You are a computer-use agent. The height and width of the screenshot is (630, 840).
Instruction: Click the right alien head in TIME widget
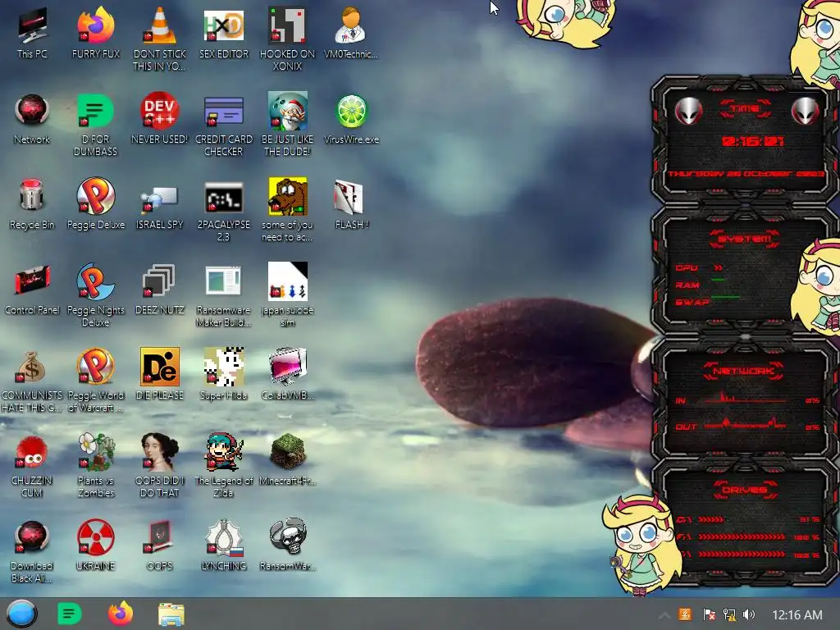[806, 111]
